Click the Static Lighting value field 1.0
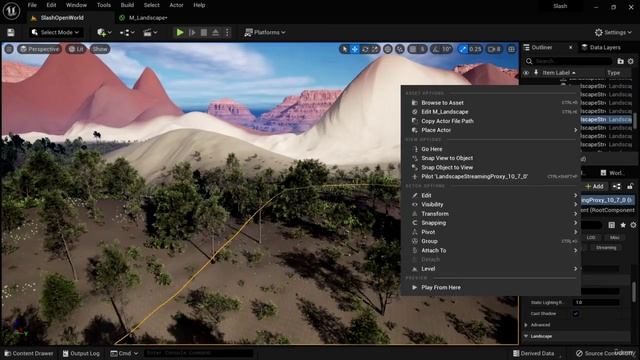Image resolution: width=640 pixels, height=360 pixels. [x=596, y=302]
